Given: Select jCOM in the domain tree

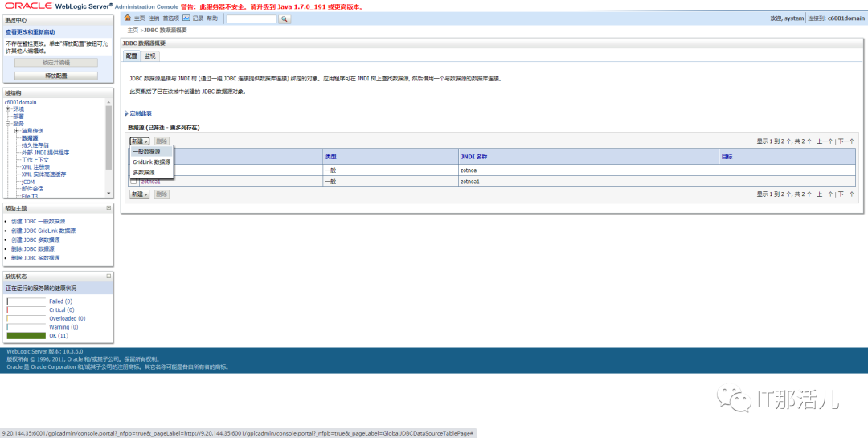Looking at the screenshot, I should 28,182.
